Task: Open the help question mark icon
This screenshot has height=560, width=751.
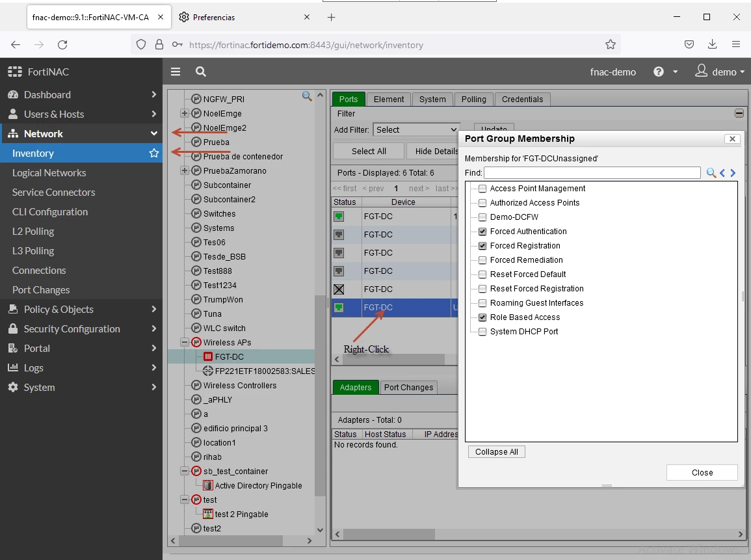Action: tap(659, 72)
